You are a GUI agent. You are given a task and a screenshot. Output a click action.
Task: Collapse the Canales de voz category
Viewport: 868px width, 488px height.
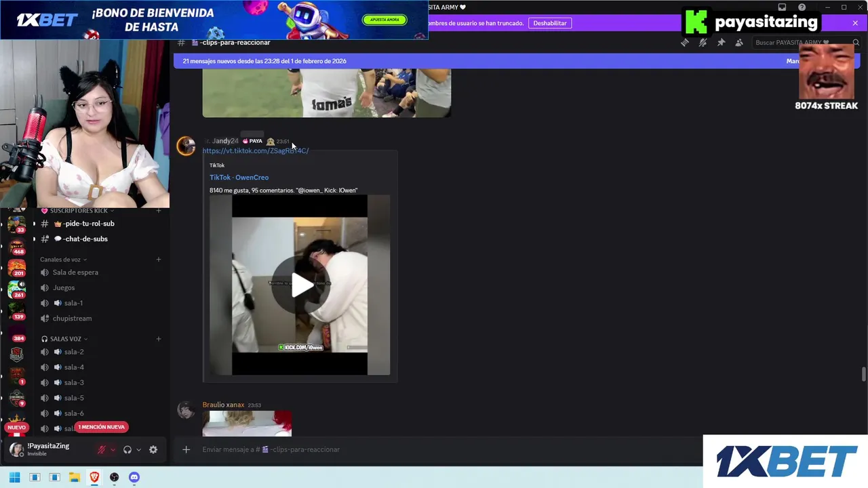click(x=63, y=260)
